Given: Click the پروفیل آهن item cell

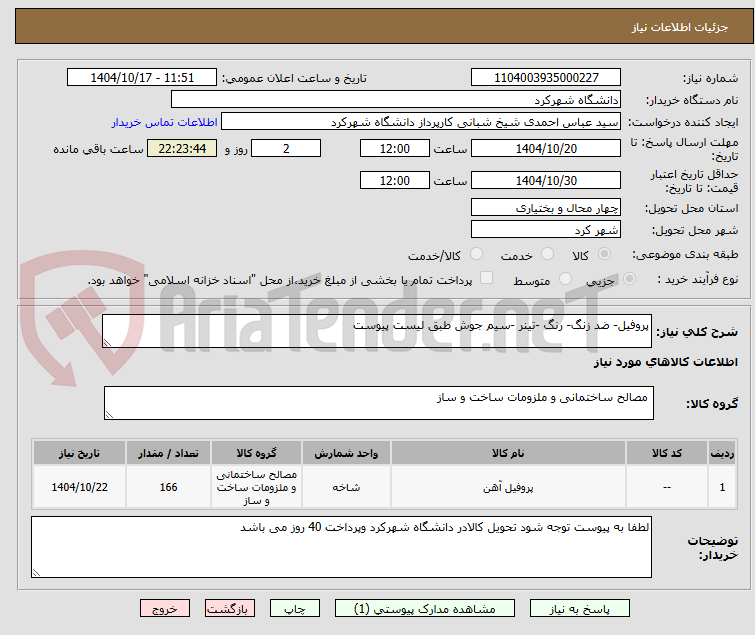Looking at the screenshot, I should 508,487.
